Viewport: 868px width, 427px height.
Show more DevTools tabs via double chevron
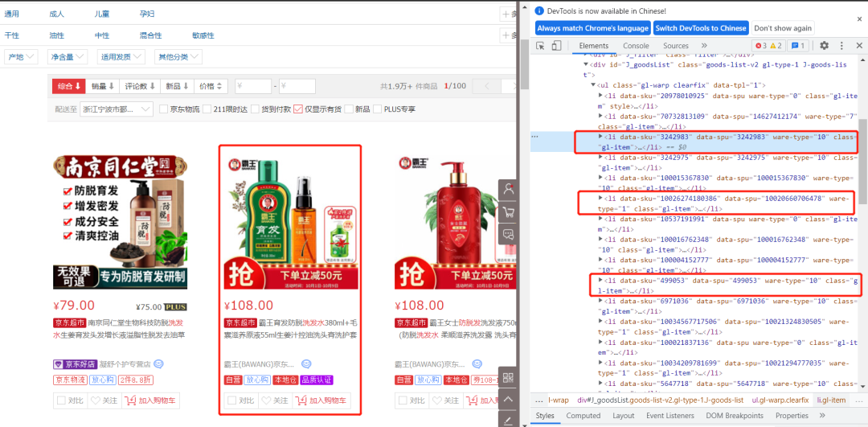tap(704, 45)
